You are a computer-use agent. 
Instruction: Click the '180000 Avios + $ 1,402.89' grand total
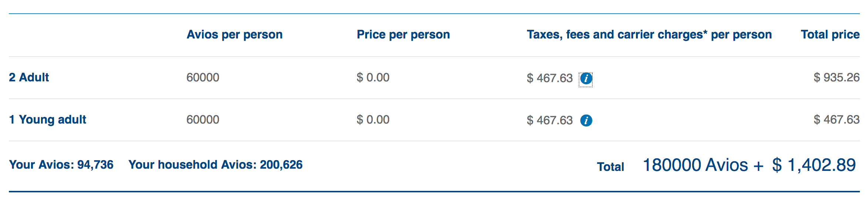tap(749, 165)
